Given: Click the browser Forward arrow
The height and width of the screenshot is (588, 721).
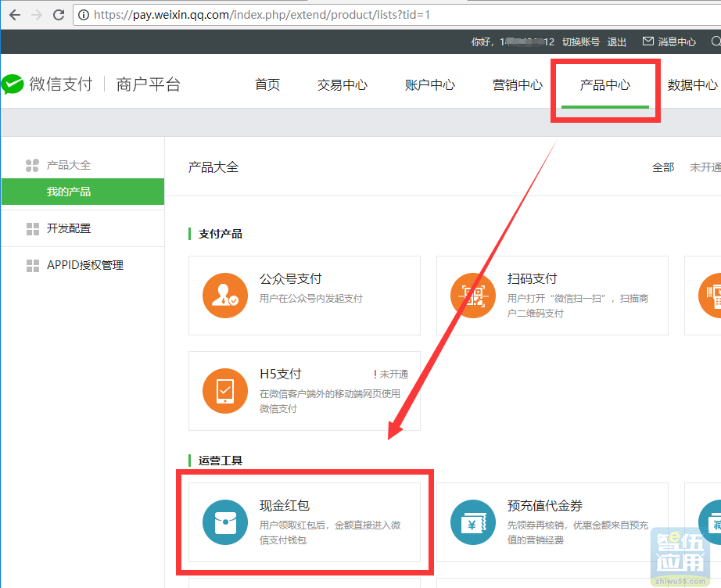Looking at the screenshot, I should tap(37, 15).
